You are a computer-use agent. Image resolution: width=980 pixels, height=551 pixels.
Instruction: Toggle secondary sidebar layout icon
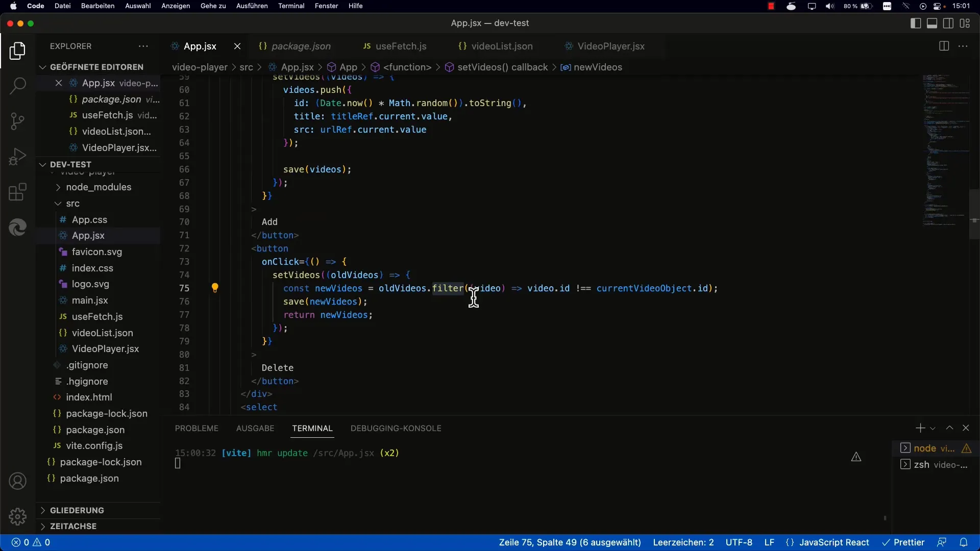click(x=948, y=23)
